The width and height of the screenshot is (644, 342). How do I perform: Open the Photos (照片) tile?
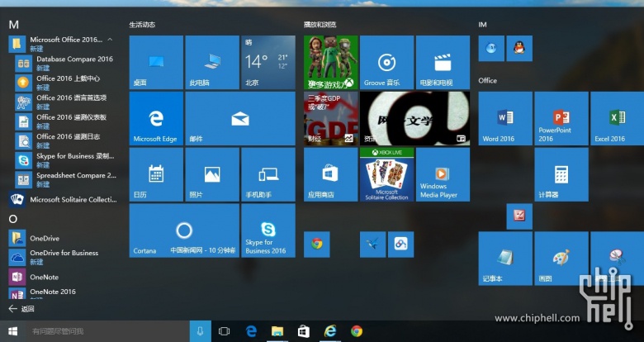coord(212,174)
